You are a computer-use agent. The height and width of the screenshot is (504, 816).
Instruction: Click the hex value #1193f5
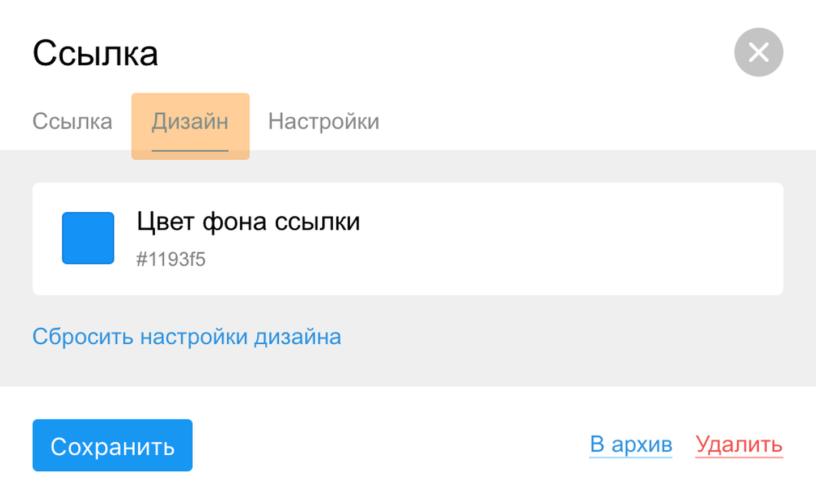pyautogui.click(x=172, y=259)
